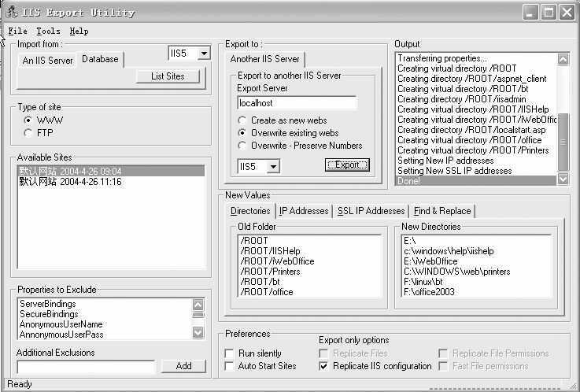
Task: Select the An IIS Server import tab
Action: [47, 60]
